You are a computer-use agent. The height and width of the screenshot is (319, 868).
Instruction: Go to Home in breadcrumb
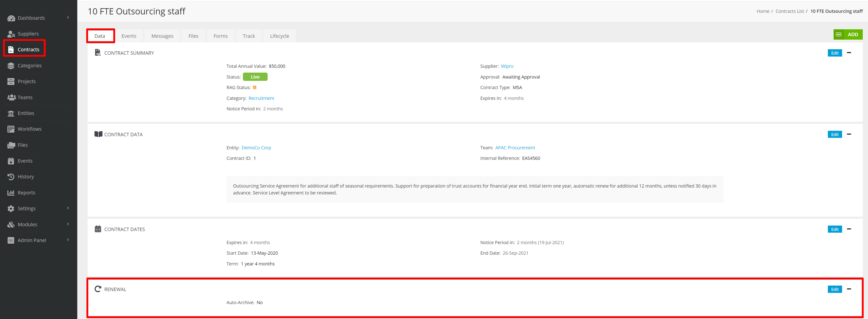point(763,11)
